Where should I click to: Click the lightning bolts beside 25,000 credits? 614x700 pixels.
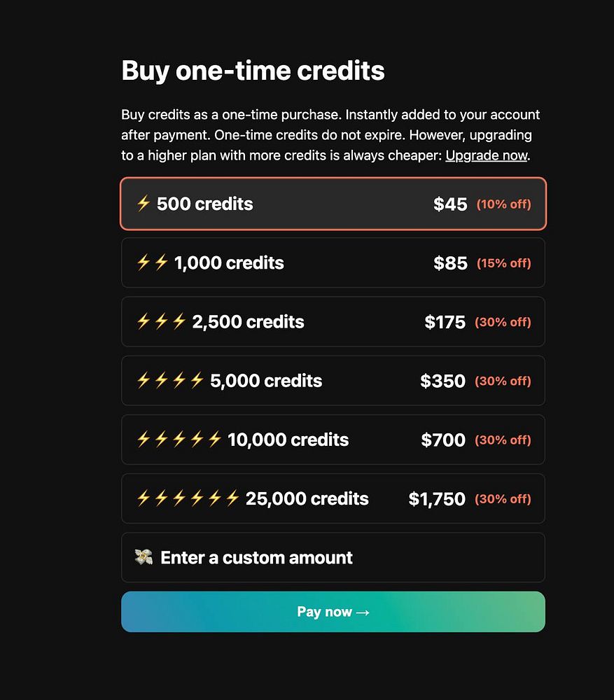188,498
